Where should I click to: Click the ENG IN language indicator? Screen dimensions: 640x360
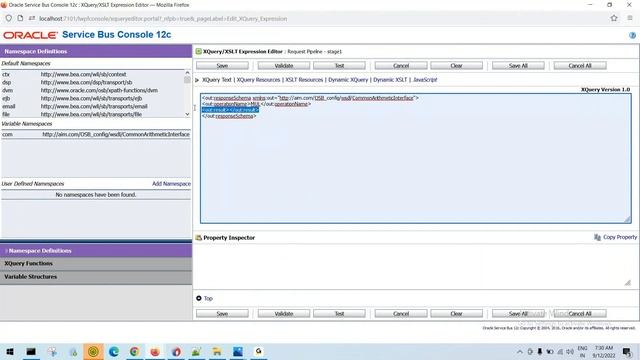click(582, 351)
